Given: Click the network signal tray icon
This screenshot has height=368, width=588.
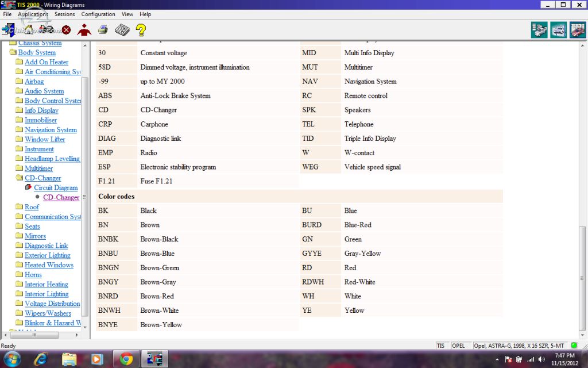Looking at the screenshot, I should pyautogui.click(x=530, y=359).
